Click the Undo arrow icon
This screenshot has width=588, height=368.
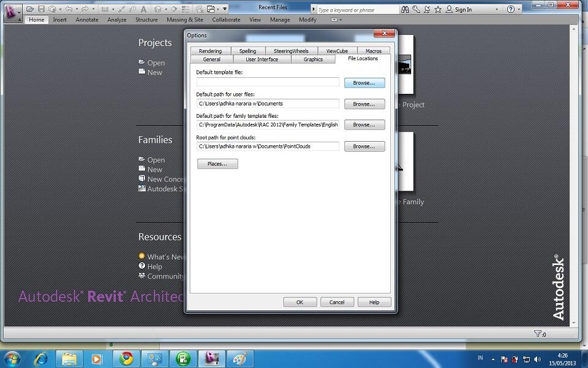(69, 9)
